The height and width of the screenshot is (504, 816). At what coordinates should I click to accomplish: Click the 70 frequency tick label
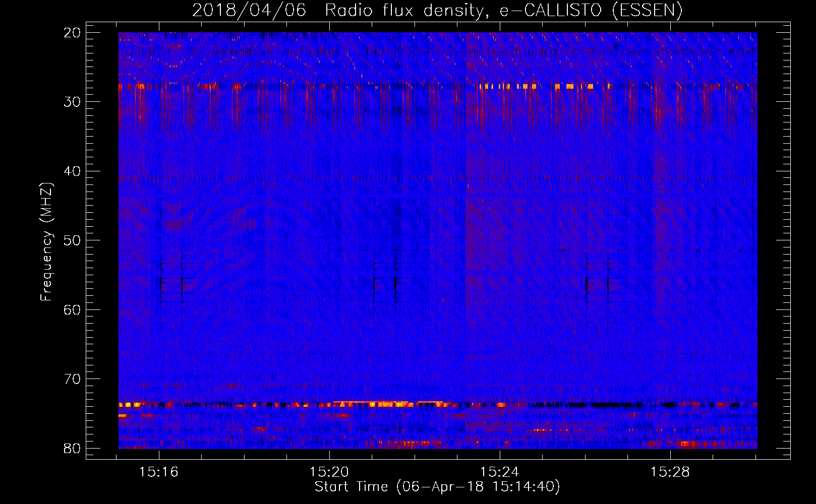pyautogui.click(x=72, y=379)
